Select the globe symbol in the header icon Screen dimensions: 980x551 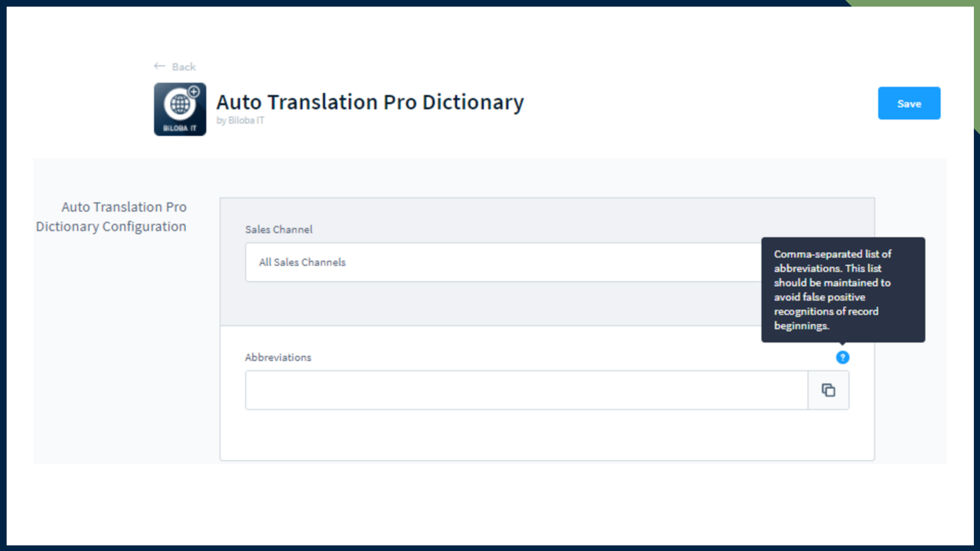179,103
